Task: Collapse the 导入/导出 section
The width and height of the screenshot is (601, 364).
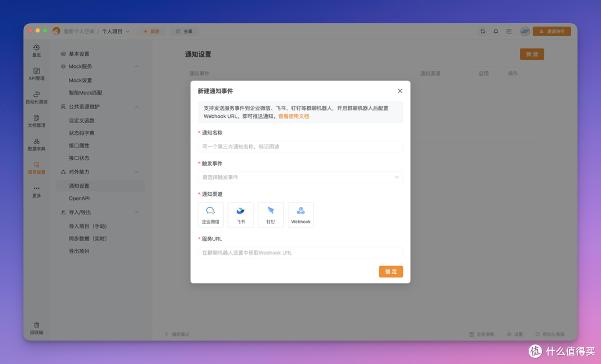Action: click(136, 212)
